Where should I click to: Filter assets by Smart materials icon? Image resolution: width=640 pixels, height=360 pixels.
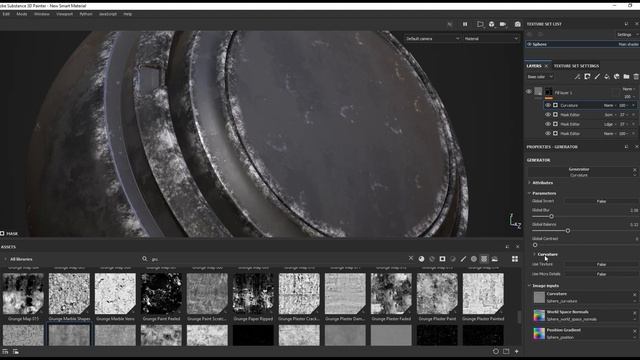(x=432, y=259)
